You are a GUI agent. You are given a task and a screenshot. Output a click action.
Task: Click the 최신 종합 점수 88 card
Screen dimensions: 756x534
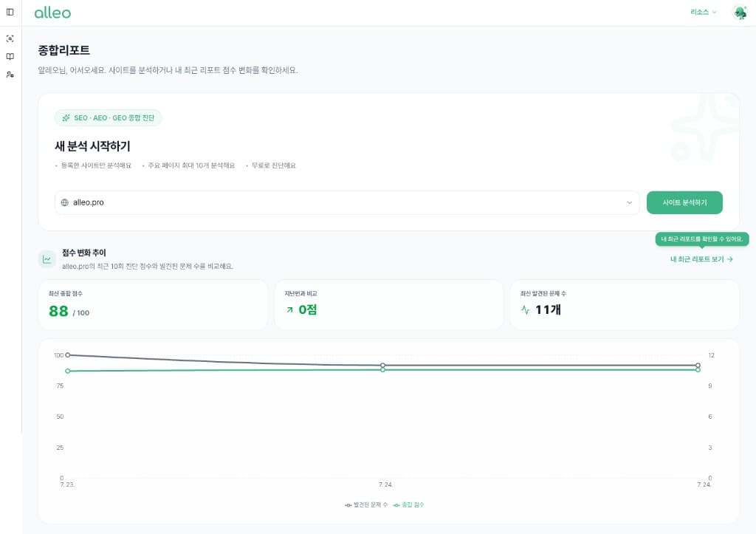click(x=153, y=305)
